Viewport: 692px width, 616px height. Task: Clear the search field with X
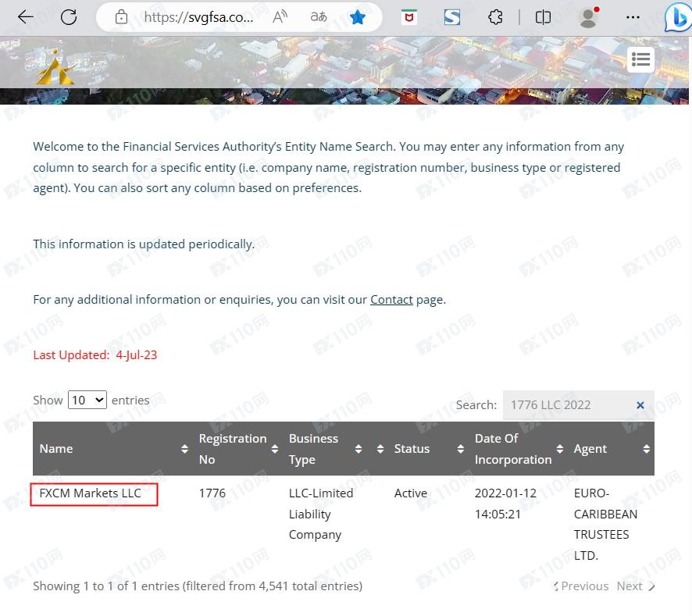pos(640,405)
